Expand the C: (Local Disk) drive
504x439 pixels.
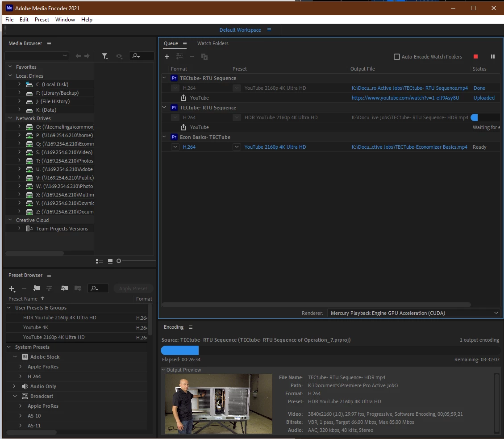click(x=19, y=84)
